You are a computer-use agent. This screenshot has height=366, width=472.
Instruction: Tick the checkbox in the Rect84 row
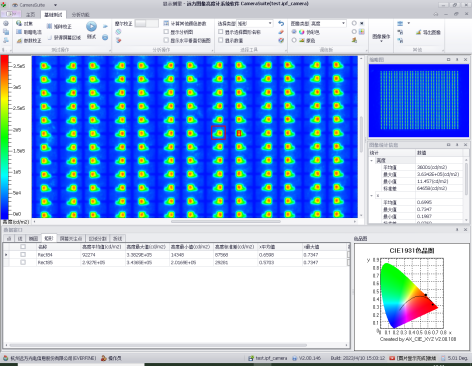(23, 255)
